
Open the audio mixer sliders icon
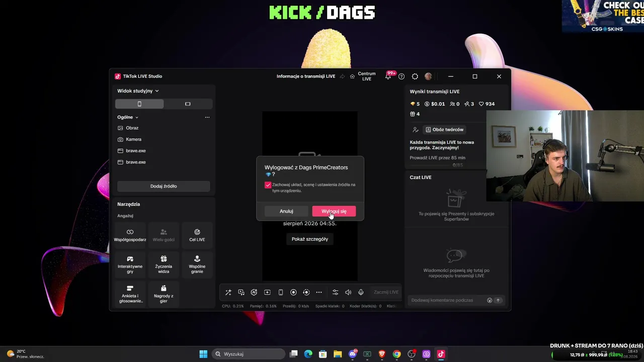tap(336, 292)
